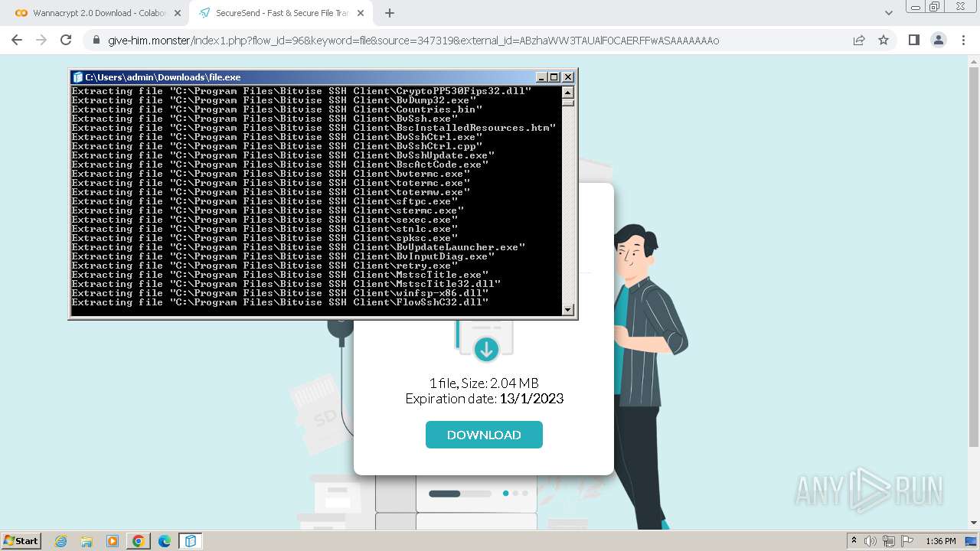The width and height of the screenshot is (980, 551).
Task: Click the 'winfsp-x86.dll' extraction line
Action: coord(280,293)
